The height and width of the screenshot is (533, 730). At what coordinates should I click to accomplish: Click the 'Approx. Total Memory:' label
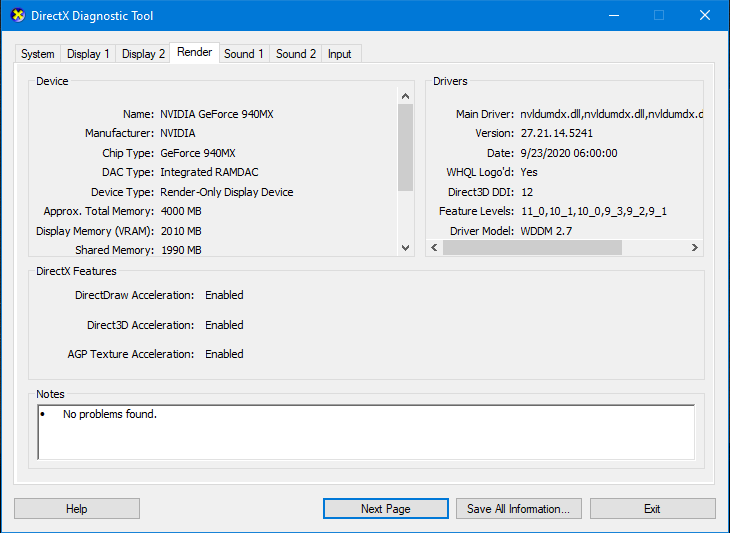[x=99, y=211]
